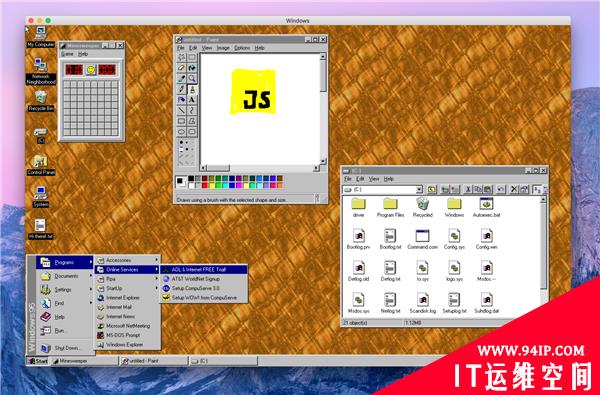Open the Command.com file icon
The height and width of the screenshot is (395, 600).
422,236
